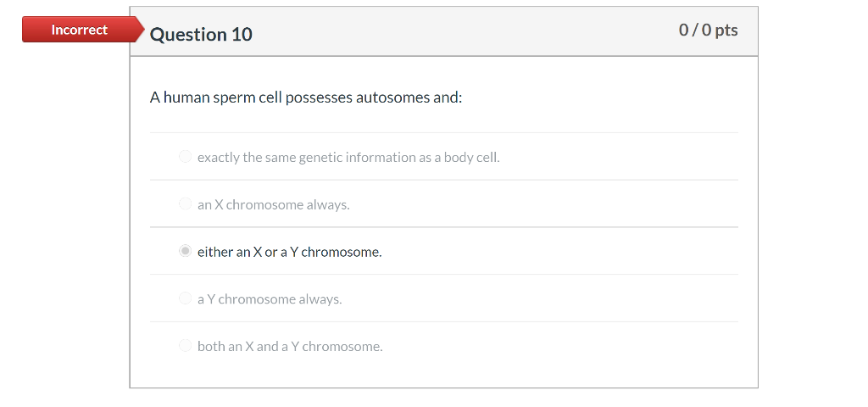Click the number '10' in the question title
868x407 pixels.
tap(242, 34)
